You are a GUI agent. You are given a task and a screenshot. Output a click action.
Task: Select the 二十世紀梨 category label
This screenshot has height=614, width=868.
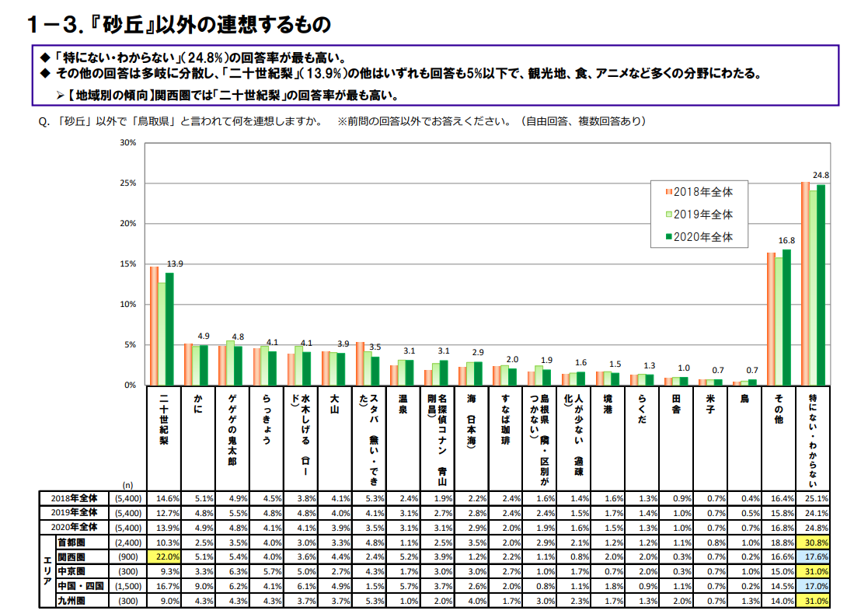pos(164,420)
